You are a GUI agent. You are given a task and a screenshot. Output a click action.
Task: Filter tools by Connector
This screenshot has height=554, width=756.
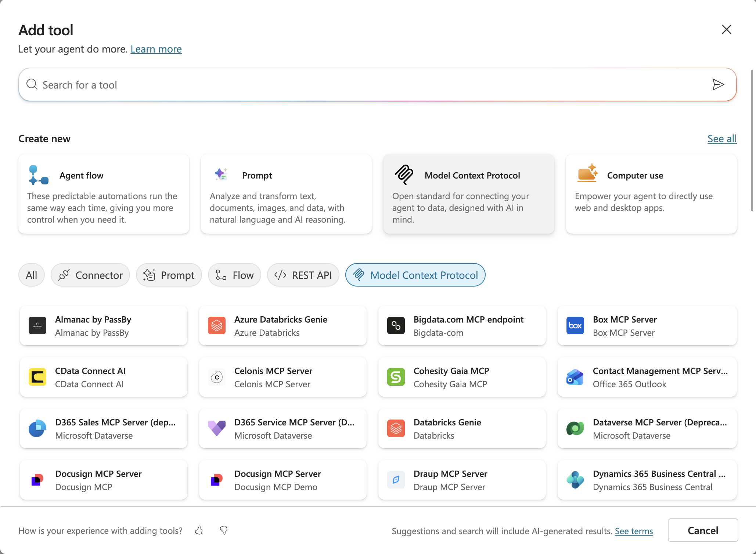point(90,275)
